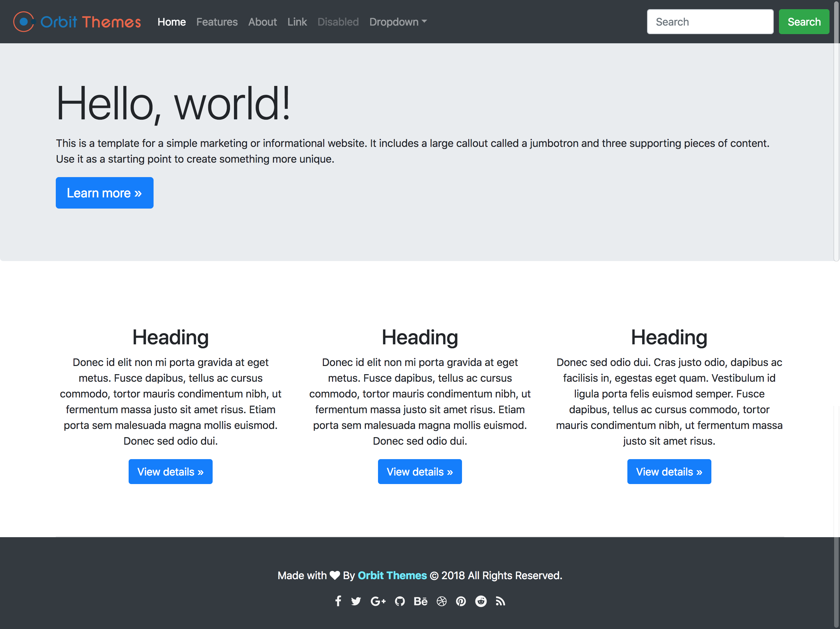Open the Orbit Themes footer link
840x629 pixels.
(392, 575)
